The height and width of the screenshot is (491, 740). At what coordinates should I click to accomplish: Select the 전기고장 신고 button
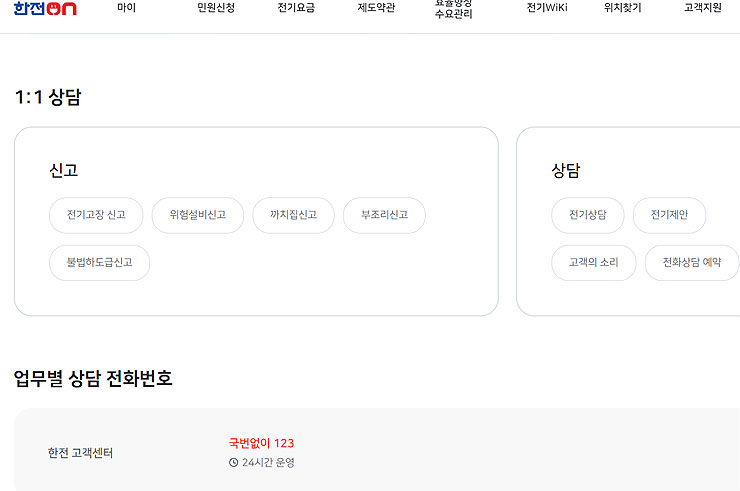pos(96,215)
